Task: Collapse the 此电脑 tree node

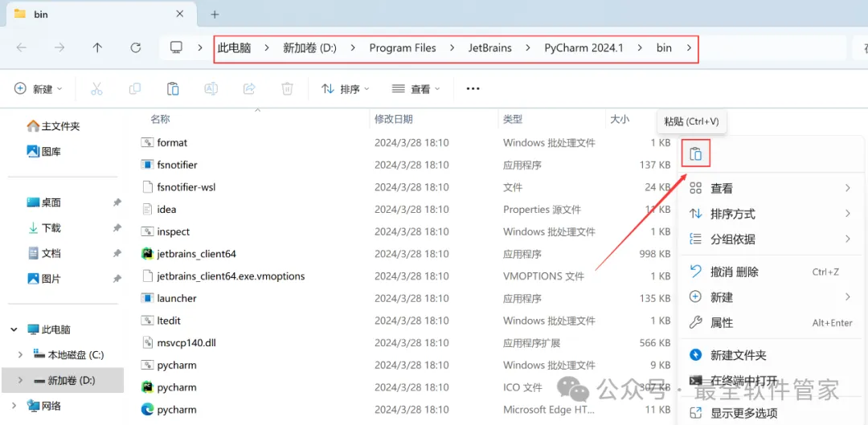Action: tap(14, 330)
